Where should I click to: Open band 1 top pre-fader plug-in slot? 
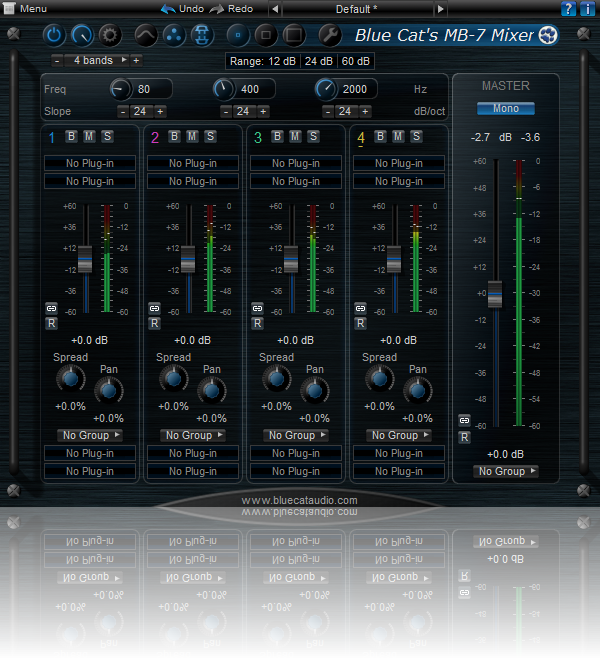90,163
